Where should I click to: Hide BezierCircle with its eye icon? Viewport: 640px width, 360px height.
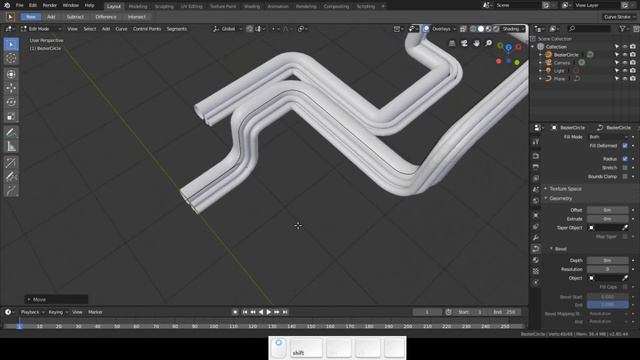point(625,55)
